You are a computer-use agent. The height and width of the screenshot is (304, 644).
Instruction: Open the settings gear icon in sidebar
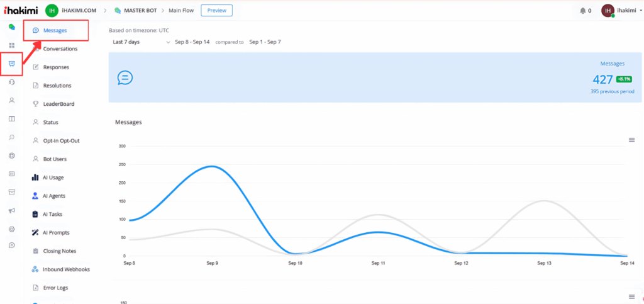click(11, 229)
